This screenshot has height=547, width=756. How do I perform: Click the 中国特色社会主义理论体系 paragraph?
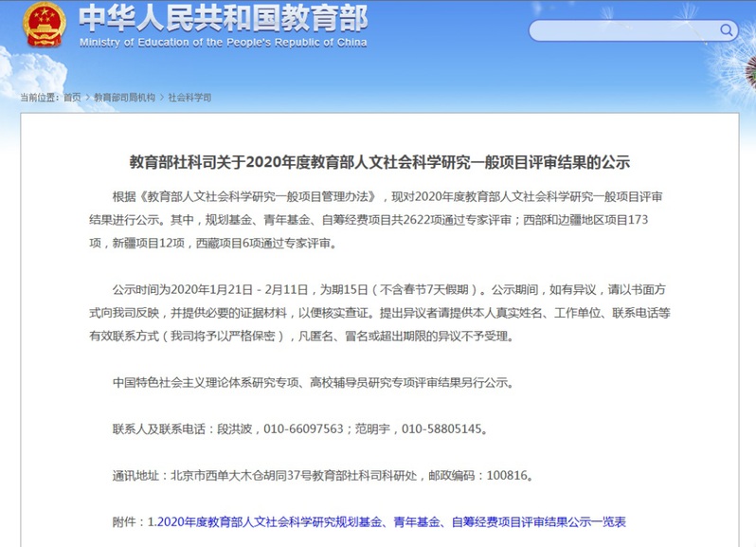[312, 383]
